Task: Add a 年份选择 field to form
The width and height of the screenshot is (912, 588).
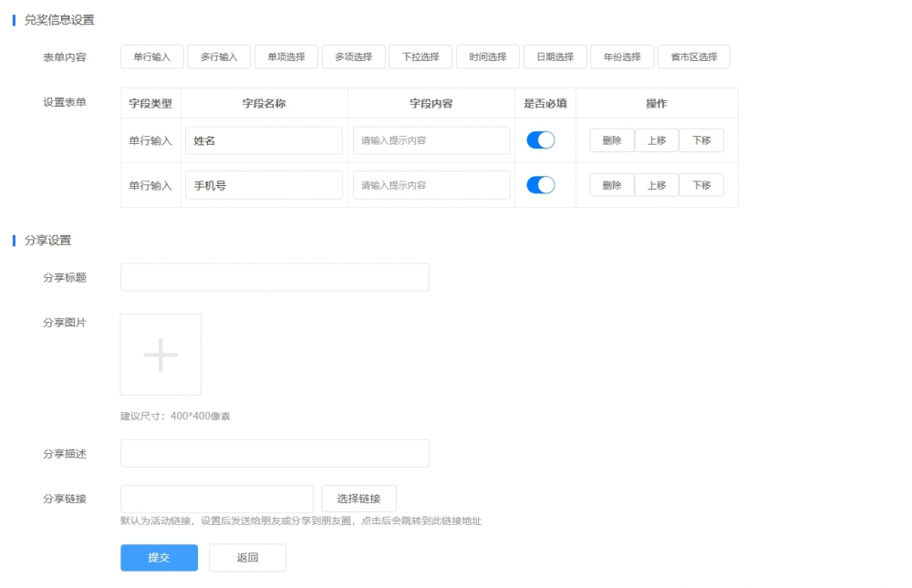Action: pyautogui.click(x=622, y=57)
